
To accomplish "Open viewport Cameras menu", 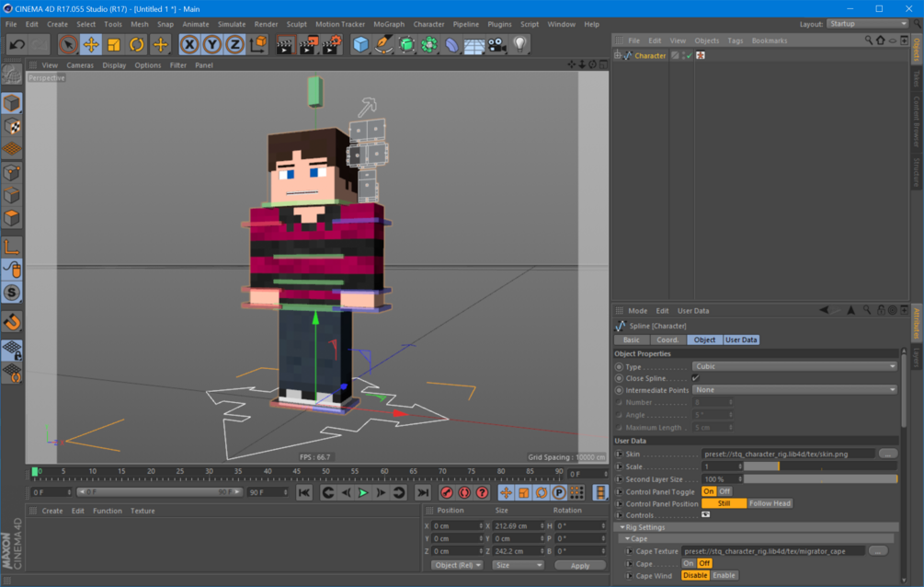I will pos(80,65).
